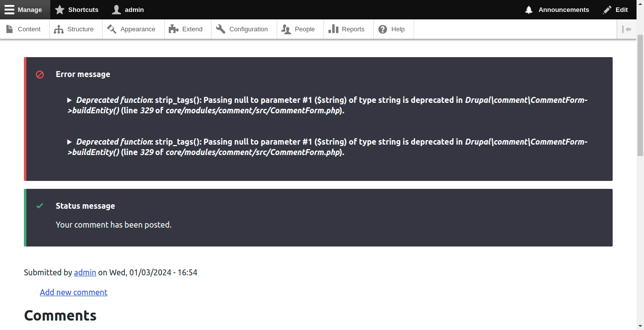The image size is (644, 330).
Task: Select the Edit pencil icon
Action: click(606, 9)
